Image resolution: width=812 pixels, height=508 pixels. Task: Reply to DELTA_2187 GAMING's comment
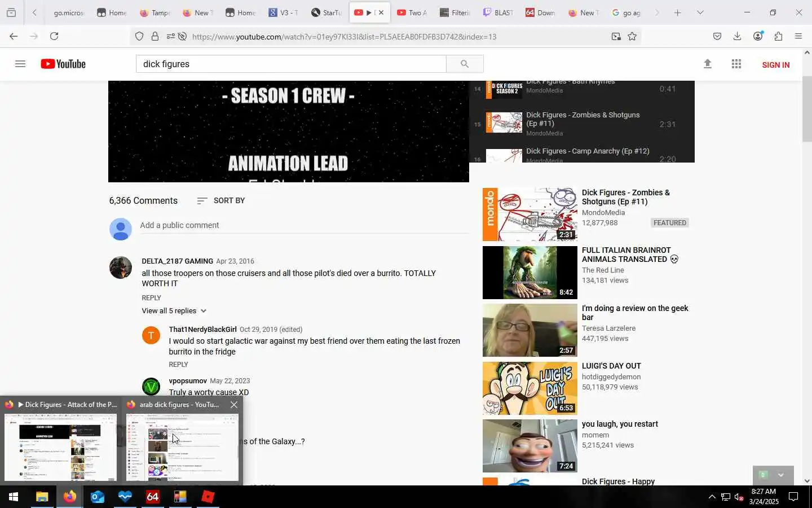151,297
